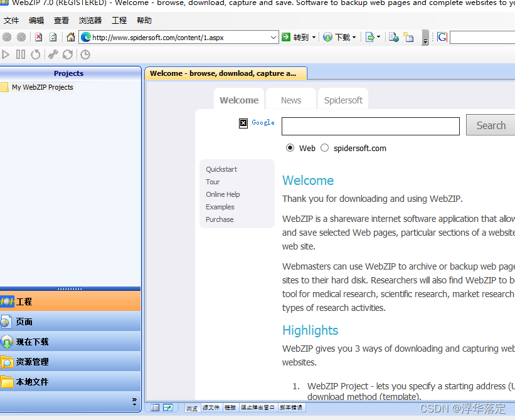The height and width of the screenshot is (420, 515).
Task: Open the 浏览器 menu
Action: [90, 20]
